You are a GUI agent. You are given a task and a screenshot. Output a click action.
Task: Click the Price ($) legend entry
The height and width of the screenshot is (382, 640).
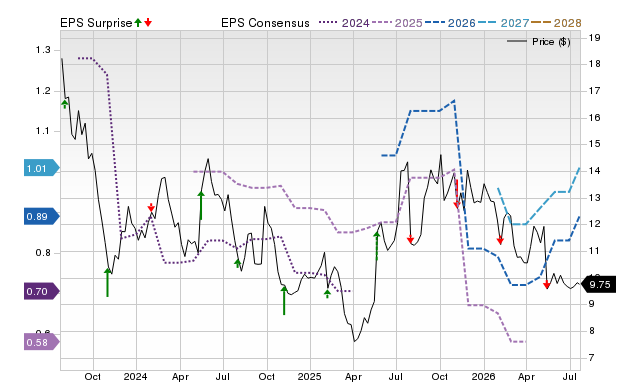point(539,42)
